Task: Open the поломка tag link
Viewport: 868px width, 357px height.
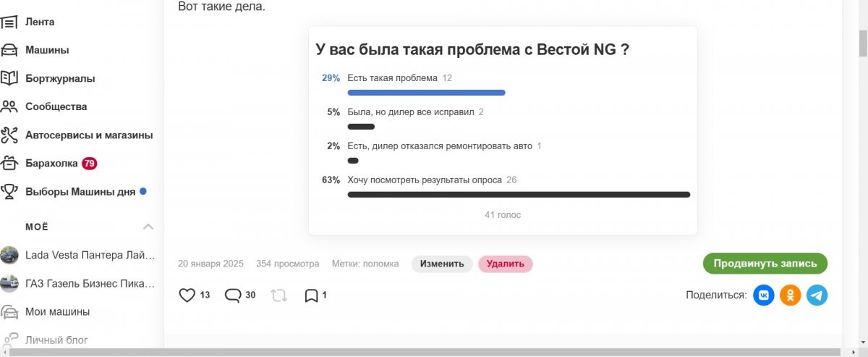Action: (380, 264)
